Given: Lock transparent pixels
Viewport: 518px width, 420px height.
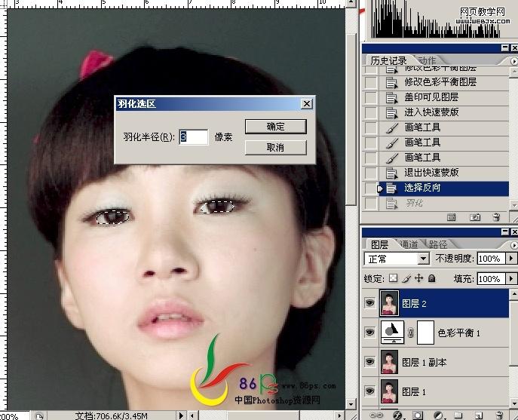Looking at the screenshot, I should [393, 278].
